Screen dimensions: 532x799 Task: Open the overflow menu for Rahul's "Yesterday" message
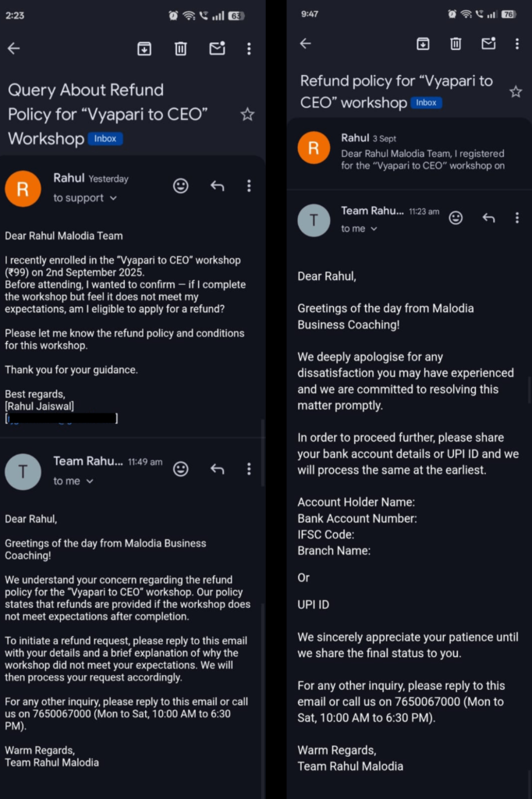[x=249, y=186]
